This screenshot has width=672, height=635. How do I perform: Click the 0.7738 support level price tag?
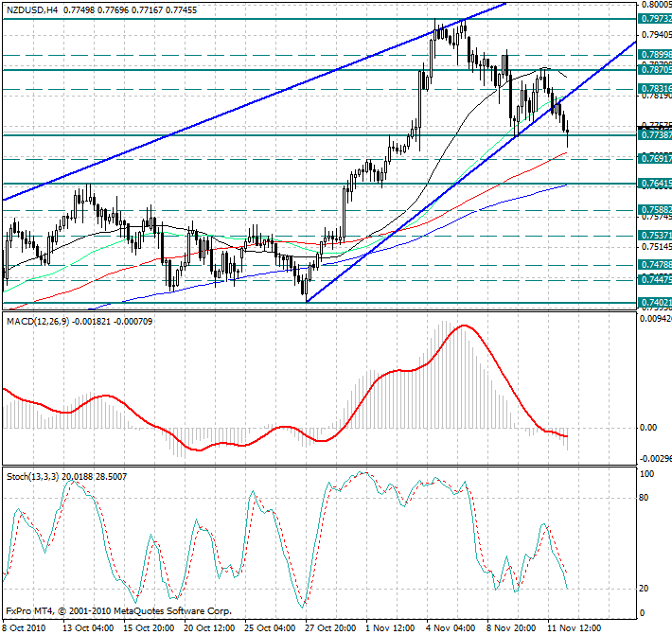point(655,135)
